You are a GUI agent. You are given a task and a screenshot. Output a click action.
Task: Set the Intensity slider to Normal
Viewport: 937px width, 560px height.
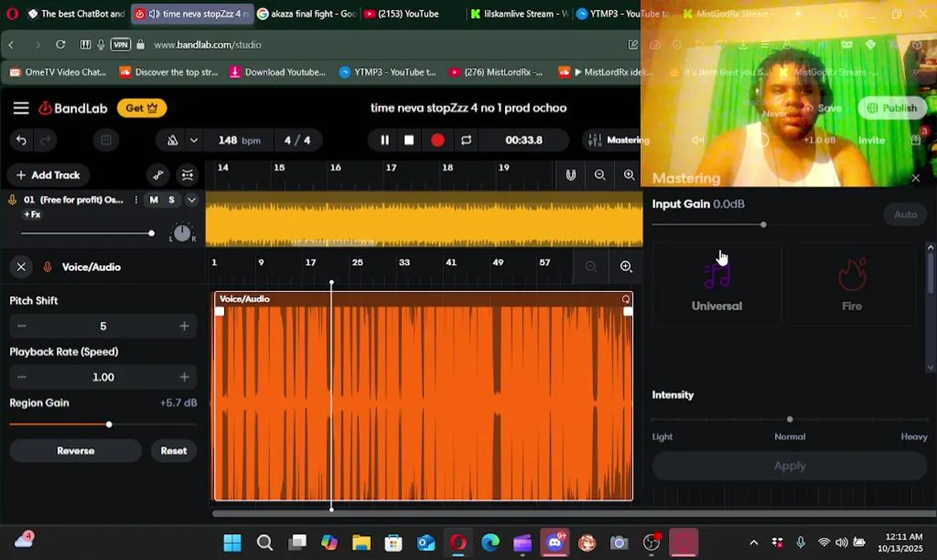click(790, 420)
